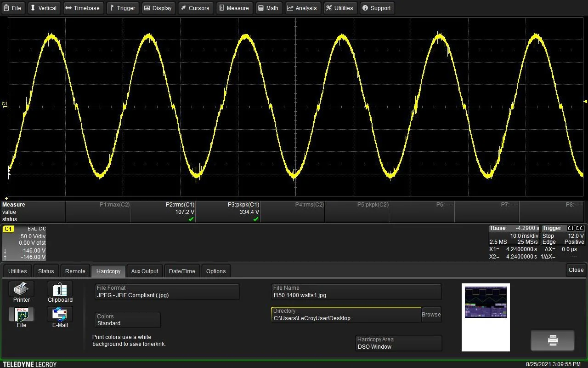Click the Browse button
The image size is (588, 368).
(431, 315)
